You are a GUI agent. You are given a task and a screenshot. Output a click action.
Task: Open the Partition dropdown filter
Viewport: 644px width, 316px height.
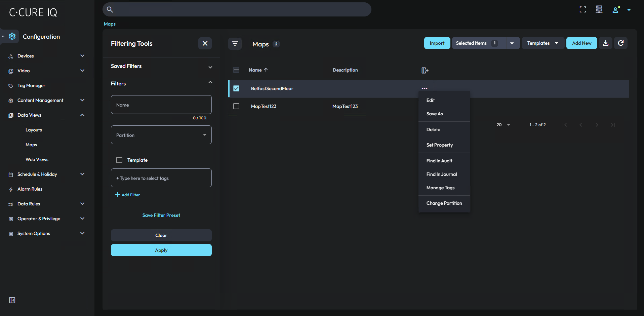(x=161, y=135)
